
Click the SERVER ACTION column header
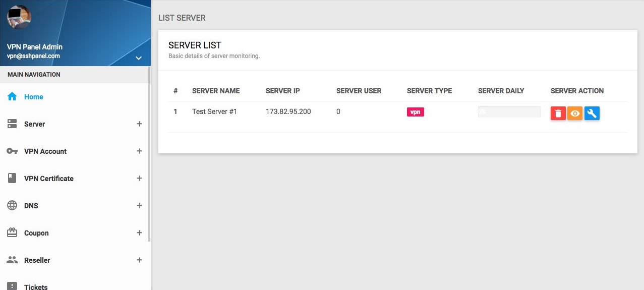coord(577,91)
